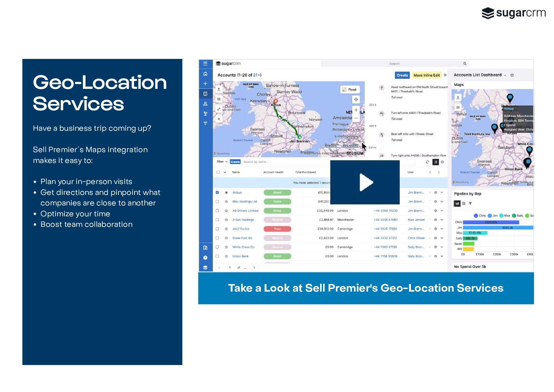Toggle the select-all header checkbox
Viewport: 554px width, 392px height.
point(218,172)
